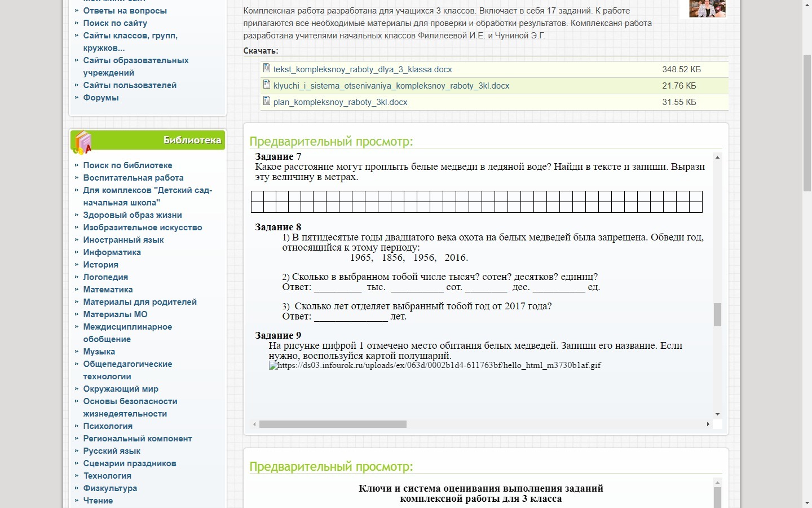Click the Скачать: label
This screenshot has height=508, width=812.
(x=261, y=51)
